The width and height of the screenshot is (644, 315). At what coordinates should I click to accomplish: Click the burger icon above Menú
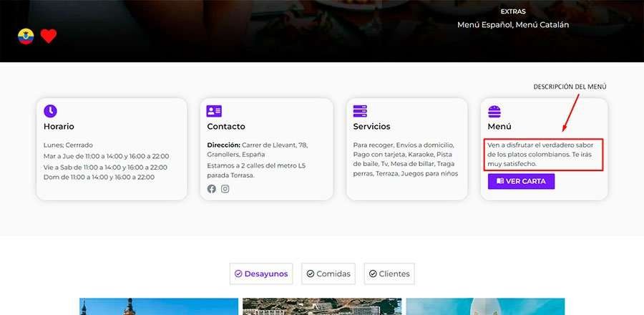(x=494, y=111)
